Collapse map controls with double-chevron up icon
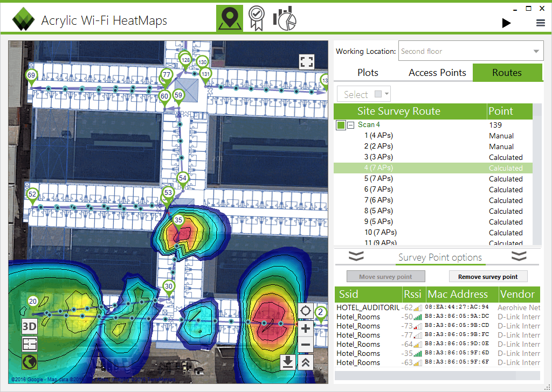Image resolution: width=552 pixels, height=392 pixels. pyautogui.click(x=306, y=362)
